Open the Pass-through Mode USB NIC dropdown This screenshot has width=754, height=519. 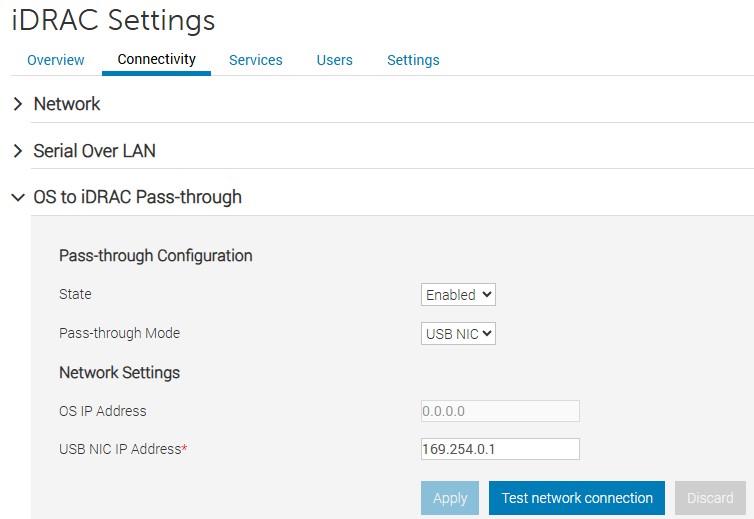tap(458, 334)
